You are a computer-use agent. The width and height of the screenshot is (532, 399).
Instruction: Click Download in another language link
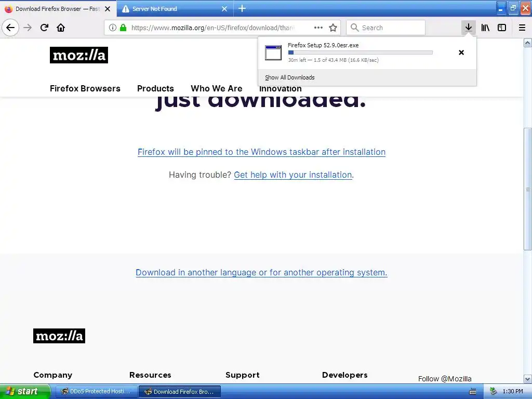coord(261,272)
